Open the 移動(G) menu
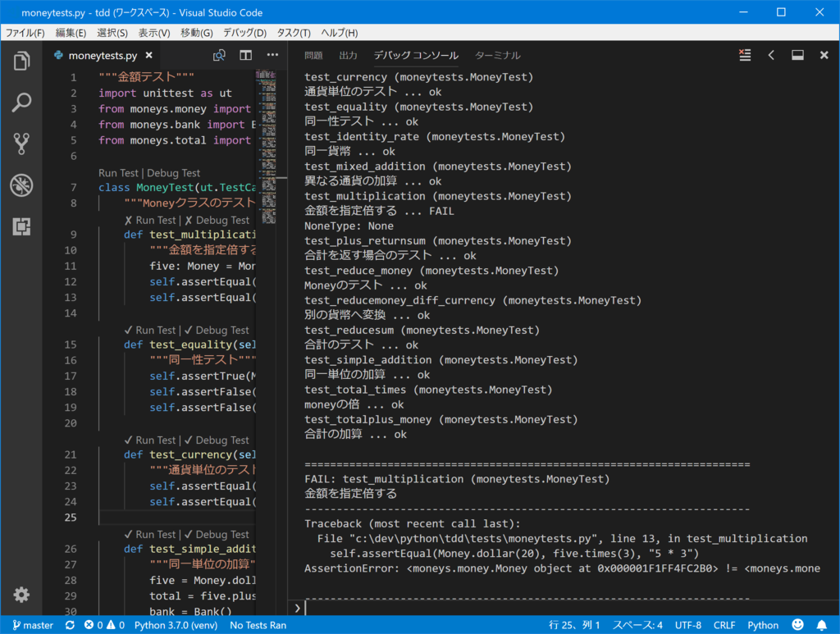The width and height of the screenshot is (840, 634). [197, 33]
